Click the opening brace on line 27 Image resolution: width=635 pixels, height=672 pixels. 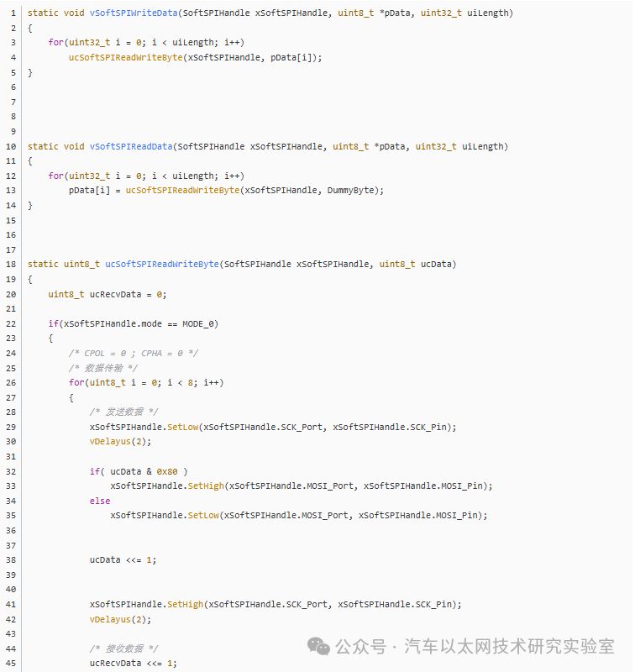click(x=71, y=397)
